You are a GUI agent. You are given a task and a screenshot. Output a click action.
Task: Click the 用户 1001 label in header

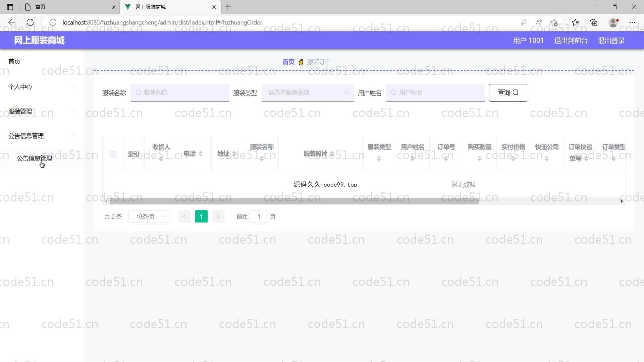(528, 41)
